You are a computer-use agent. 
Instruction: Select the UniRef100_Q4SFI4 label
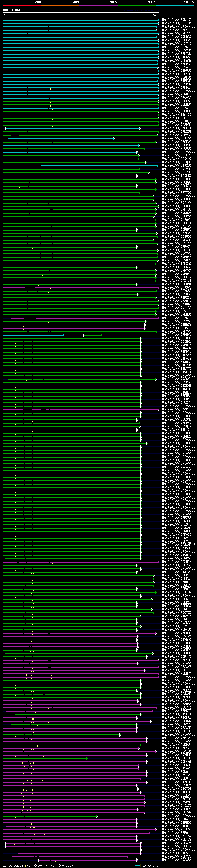(x=177, y=714)
